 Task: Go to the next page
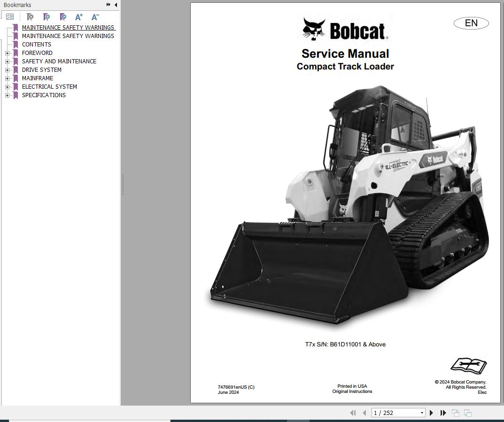click(431, 413)
